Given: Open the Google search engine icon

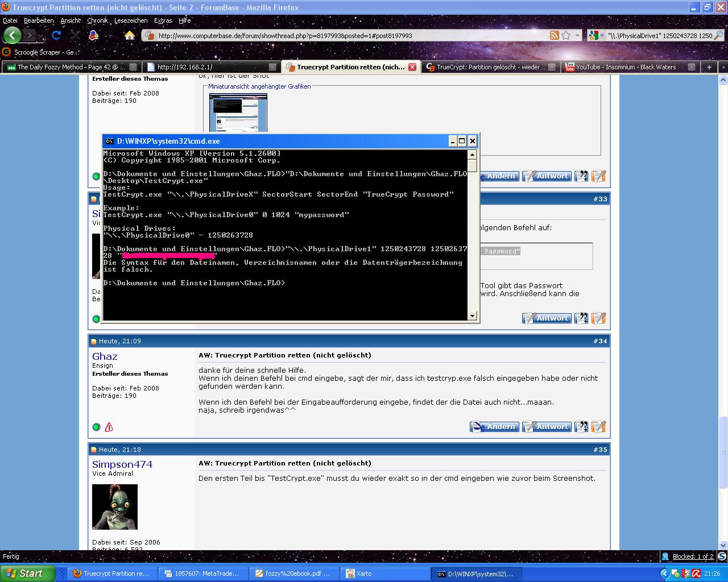Looking at the screenshot, I should click(x=594, y=35).
